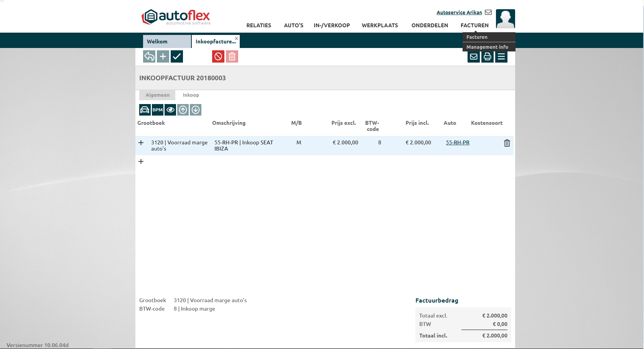Delete the 55-RH-PR invoice line
644x349 pixels.
[507, 143]
